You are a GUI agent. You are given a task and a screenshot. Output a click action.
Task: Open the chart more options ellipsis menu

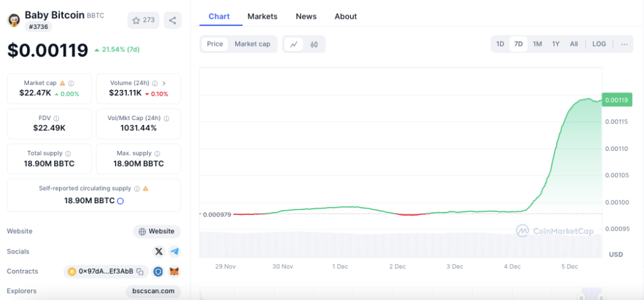(x=623, y=44)
